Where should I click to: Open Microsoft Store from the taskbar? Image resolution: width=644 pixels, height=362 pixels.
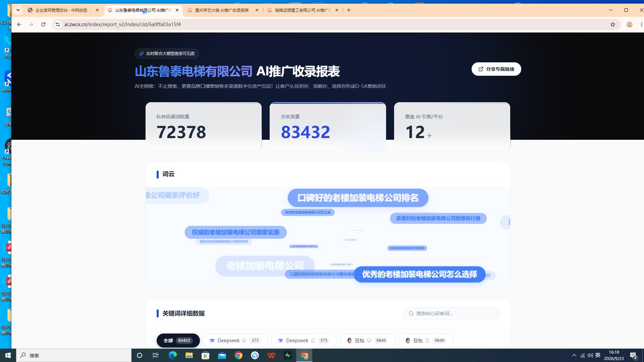(x=205, y=355)
